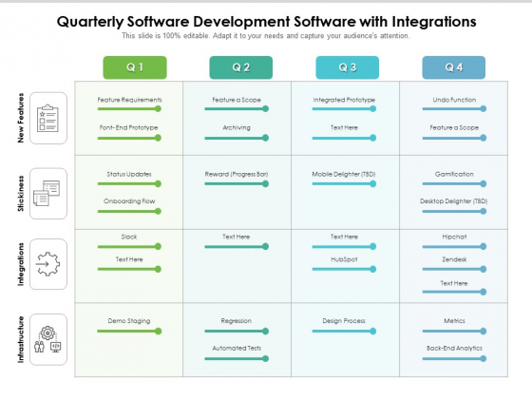
Task: Select the Zendesk integration label
Action: (x=454, y=259)
